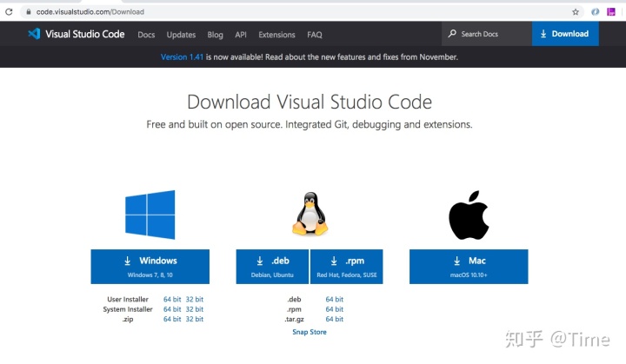Open the blue circular browser extension icon
Image resolution: width=626 pixels, height=364 pixels.
[x=596, y=12]
